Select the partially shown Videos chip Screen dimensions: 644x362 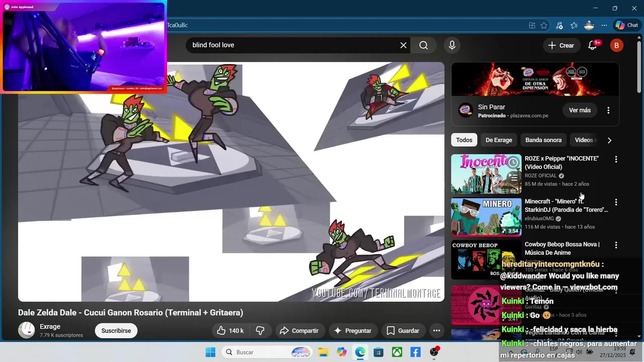[x=585, y=140]
